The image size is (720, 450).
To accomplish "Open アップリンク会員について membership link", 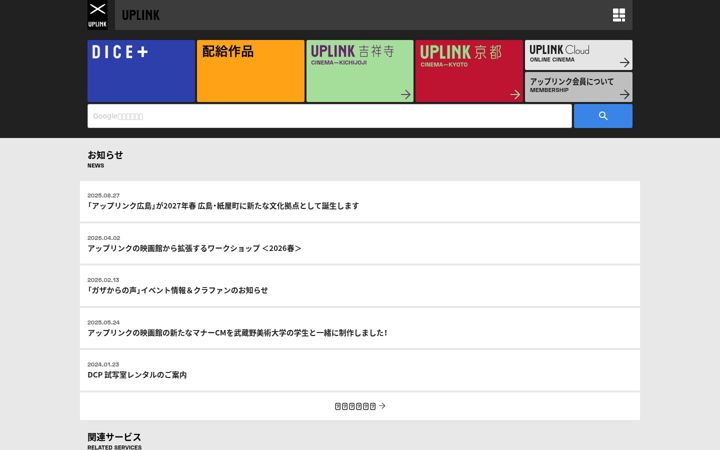I will pos(579,87).
